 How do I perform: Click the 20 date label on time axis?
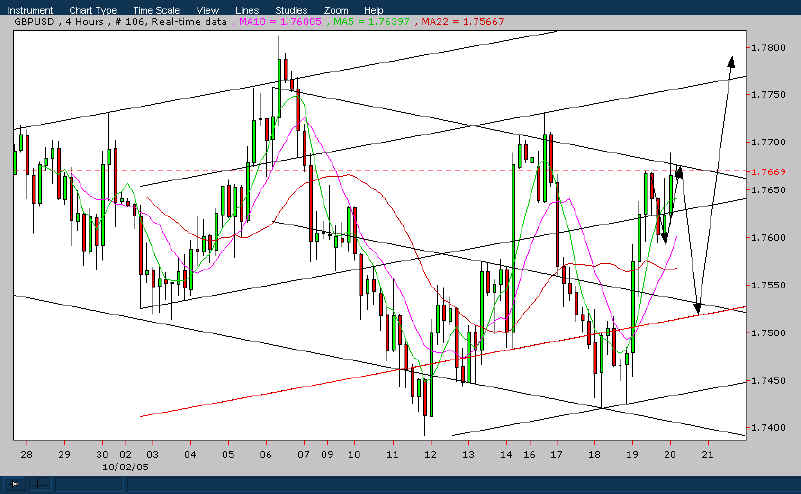[670, 454]
